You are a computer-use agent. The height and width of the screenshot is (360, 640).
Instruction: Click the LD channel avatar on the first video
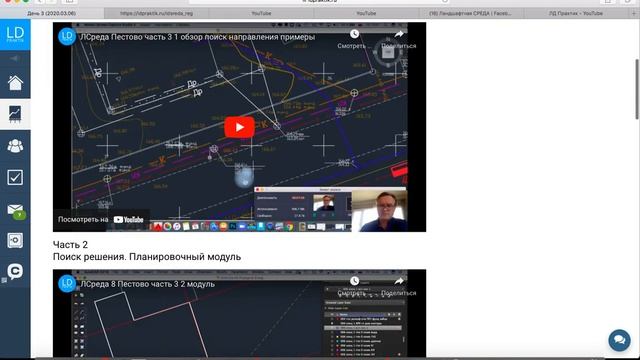click(x=67, y=36)
